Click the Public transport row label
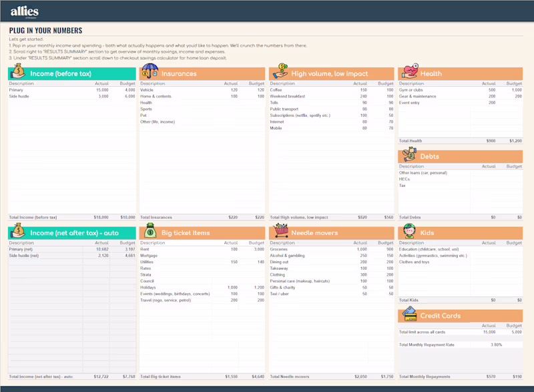The width and height of the screenshot is (534, 392). [x=284, y=109]
